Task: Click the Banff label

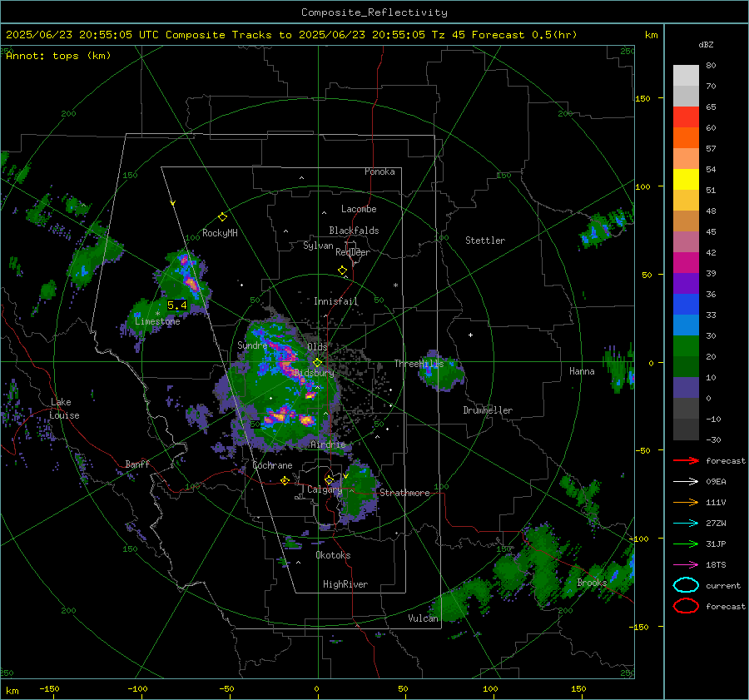Action: 137,464
